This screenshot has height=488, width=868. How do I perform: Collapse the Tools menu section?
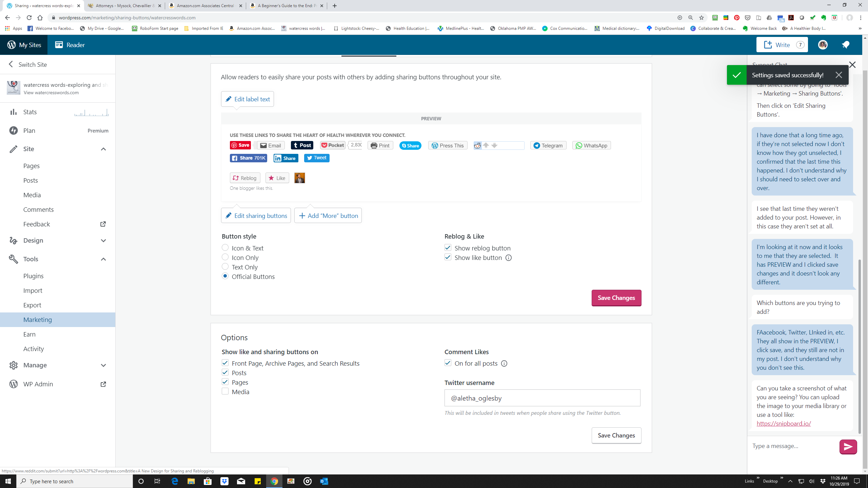(x=103, y=259)
